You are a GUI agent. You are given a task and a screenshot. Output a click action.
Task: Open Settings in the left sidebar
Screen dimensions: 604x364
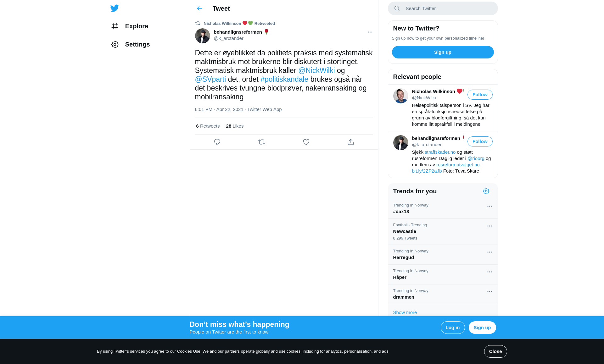coord(130,44)
